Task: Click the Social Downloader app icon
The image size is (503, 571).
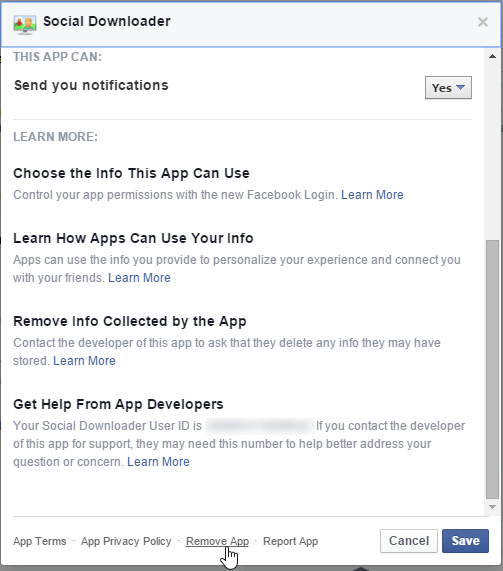Action: (x=25, y=24)
